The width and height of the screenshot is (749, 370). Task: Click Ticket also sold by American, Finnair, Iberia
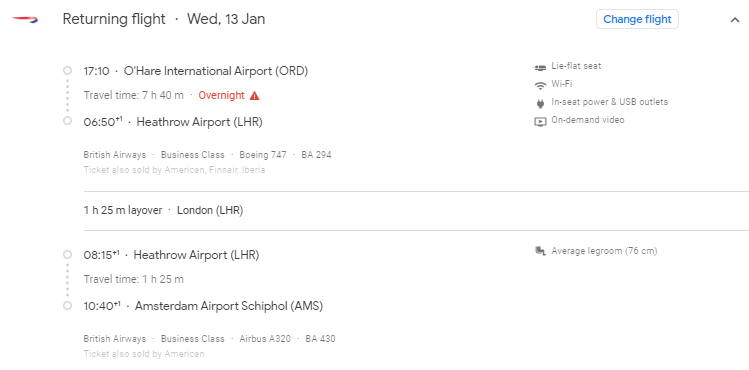(x=174, y=170)
